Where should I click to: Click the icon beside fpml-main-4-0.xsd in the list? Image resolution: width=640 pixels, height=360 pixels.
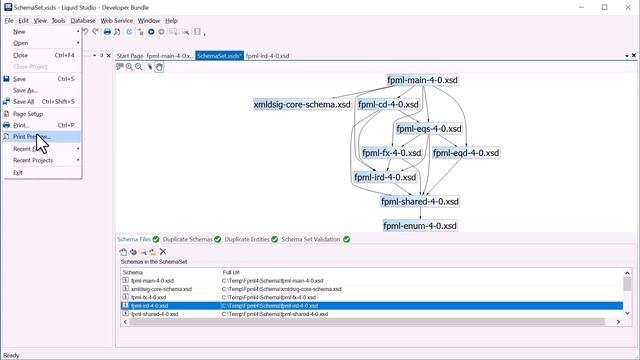[x=125, y=280]
